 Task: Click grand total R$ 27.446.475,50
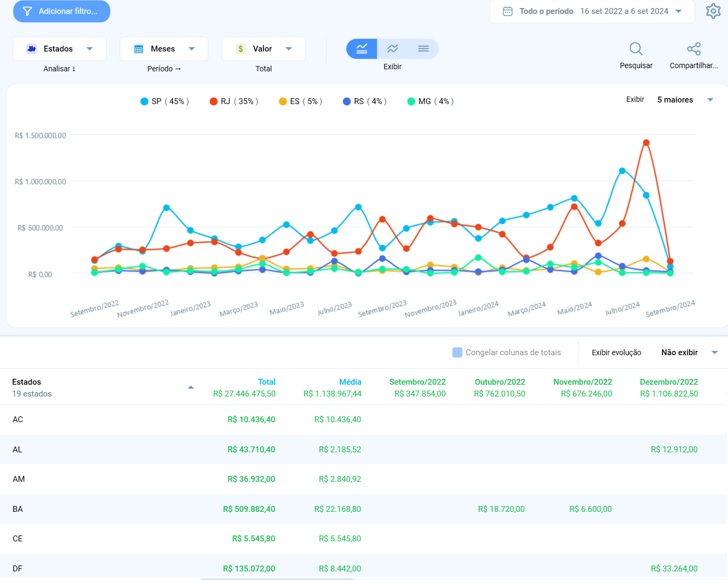point(244,394)
